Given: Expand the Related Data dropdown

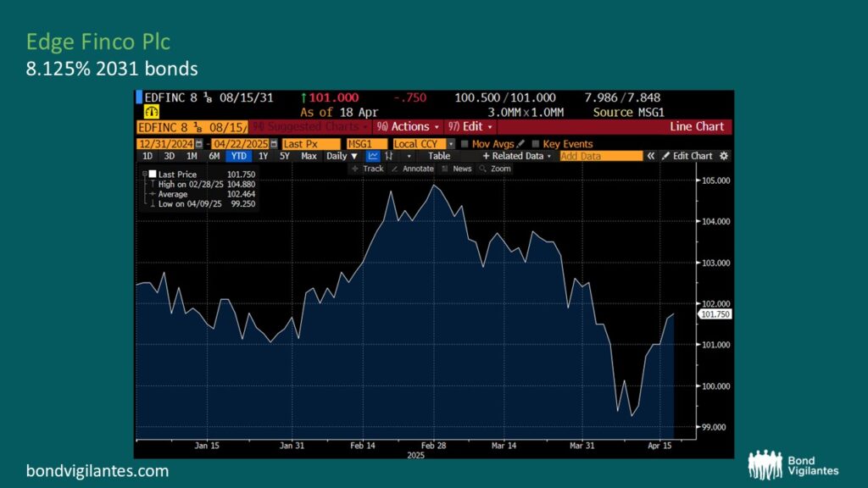Looking at the screenshot, I should (x=516, y=156).
